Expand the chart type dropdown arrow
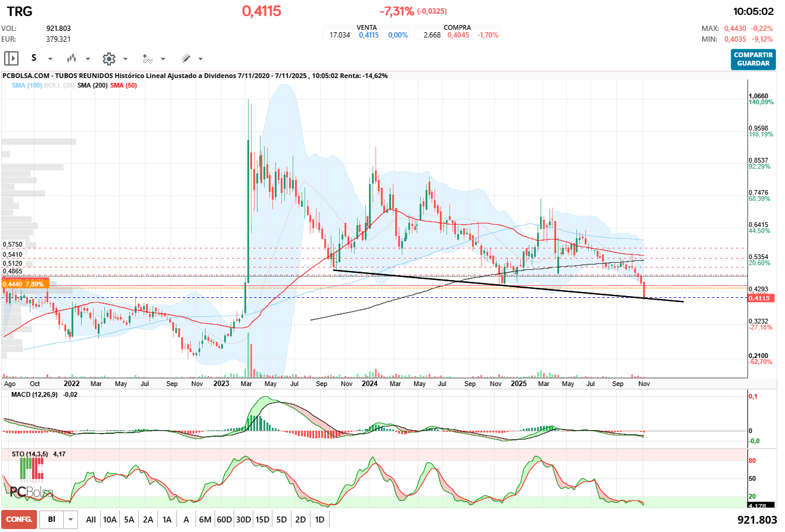The image size is (785, 532). tap(88, 59)
